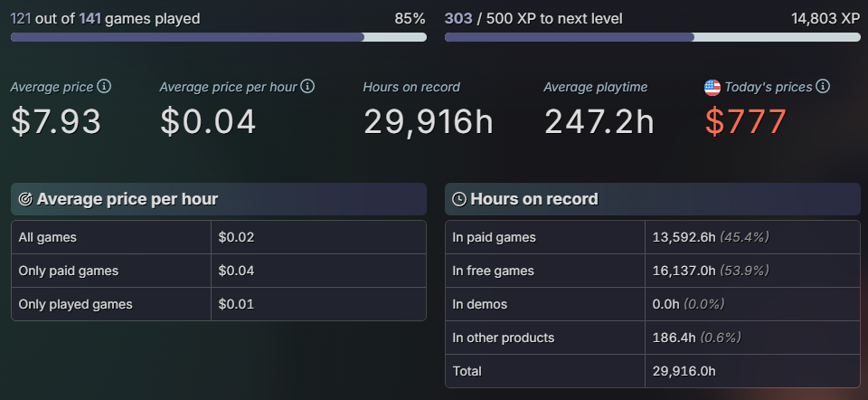The image size is (868, 400).
Task: Click the 0.0h demos hours value
Action: click(x=666, y=304)
